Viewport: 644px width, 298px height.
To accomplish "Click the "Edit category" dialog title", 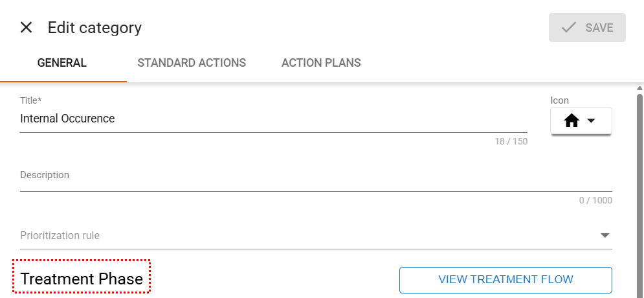I will tap(94, 28).
